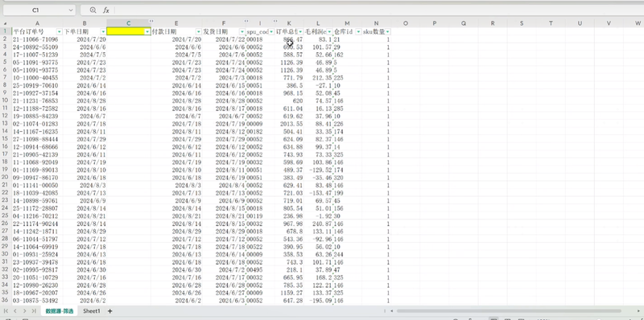The image size is (644, 320).
Task: Jump to last sheet navigation arrow
Action: coord(34,311)
